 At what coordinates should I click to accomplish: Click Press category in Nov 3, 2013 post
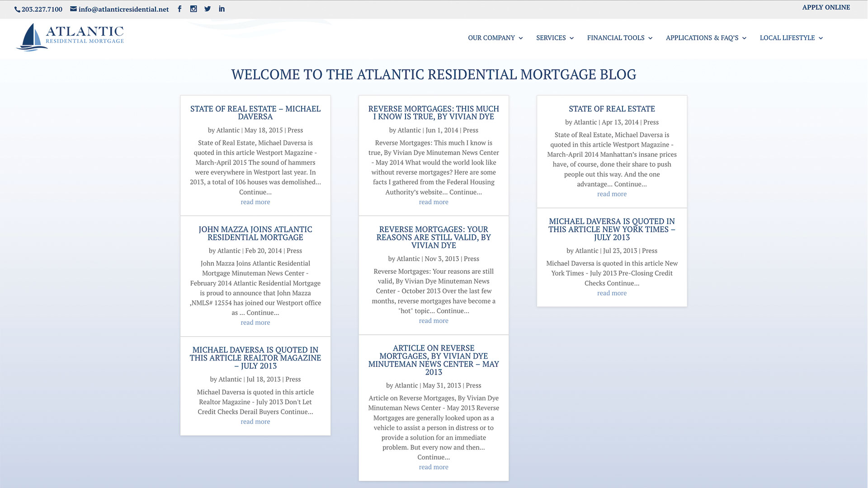pos(472,259)
